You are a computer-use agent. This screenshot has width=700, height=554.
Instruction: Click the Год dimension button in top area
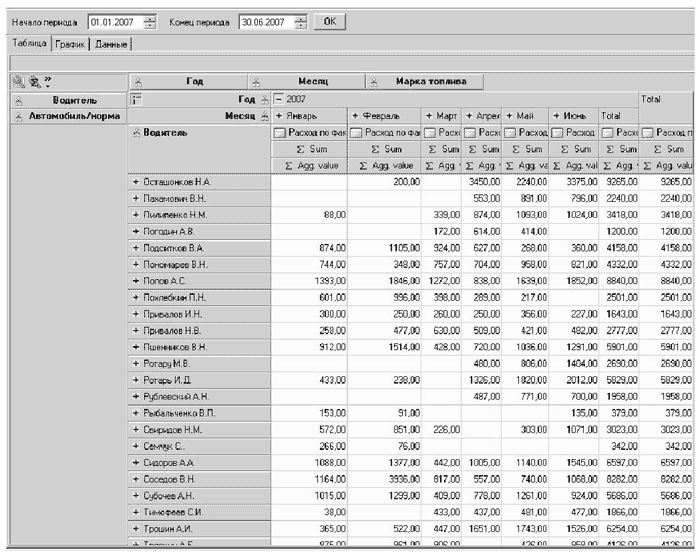point(188,82)
